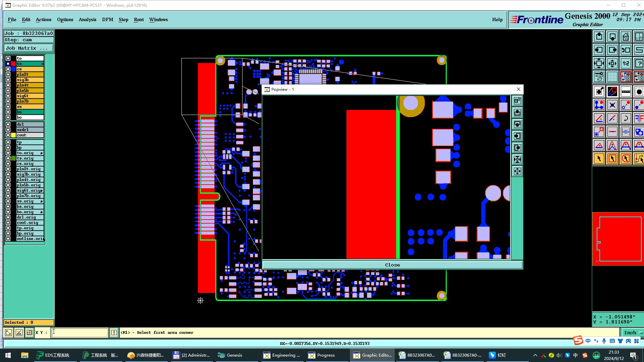The width and height of the screenshot is (644, 362).
Task: Open the File menu
Action: click(12, 19)
